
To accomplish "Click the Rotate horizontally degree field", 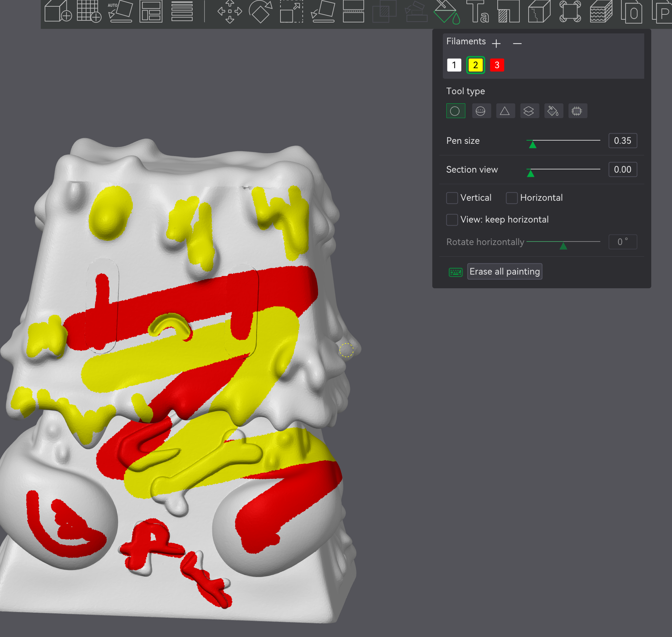I will 622,242.
